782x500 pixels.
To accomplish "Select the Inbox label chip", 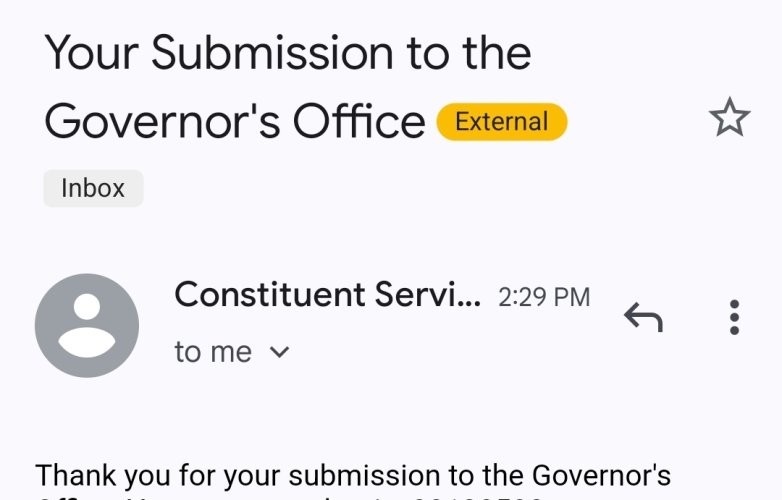I will 93,188.
